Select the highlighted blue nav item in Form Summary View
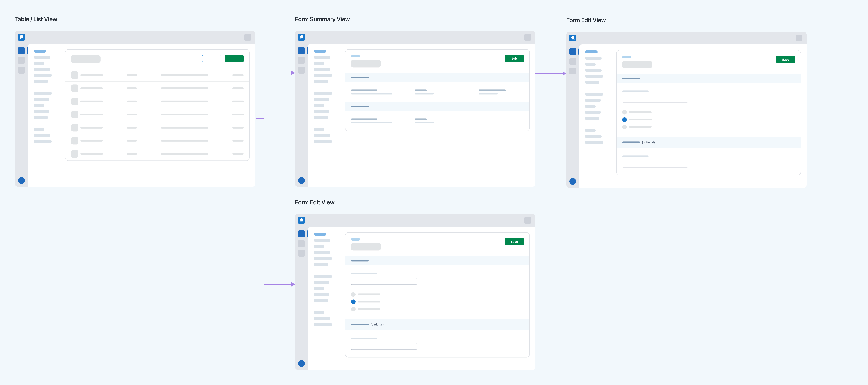 coord(320,51)
